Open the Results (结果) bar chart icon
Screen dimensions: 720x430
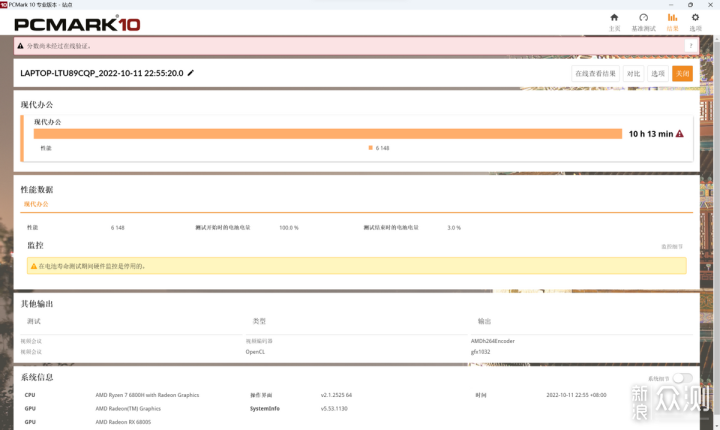coord(672,18)
